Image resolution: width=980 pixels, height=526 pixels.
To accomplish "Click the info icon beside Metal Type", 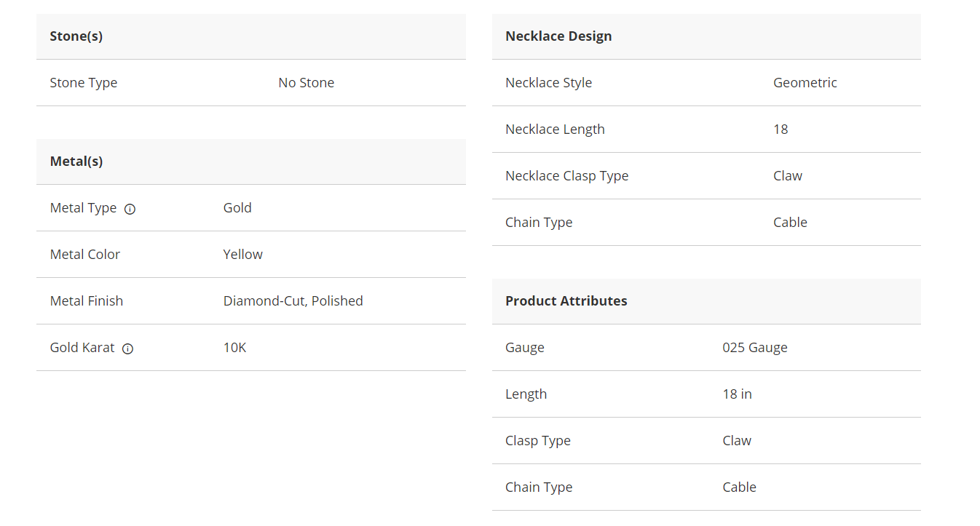I will point(130,209).
